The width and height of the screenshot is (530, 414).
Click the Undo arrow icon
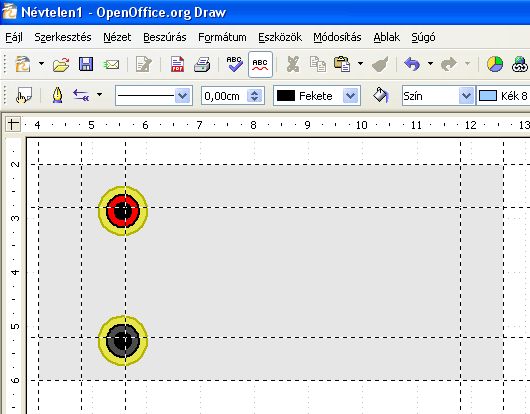point(412,64)
